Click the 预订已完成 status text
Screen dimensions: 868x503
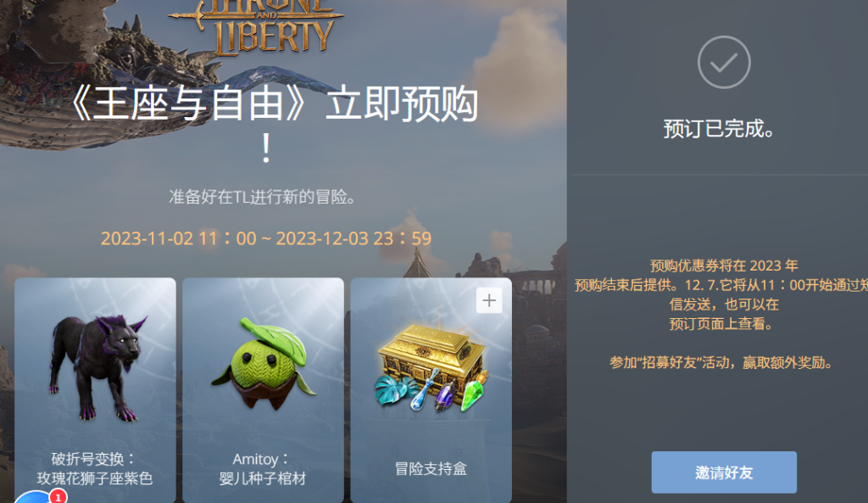pyautogui.click(x=719, y=129)
